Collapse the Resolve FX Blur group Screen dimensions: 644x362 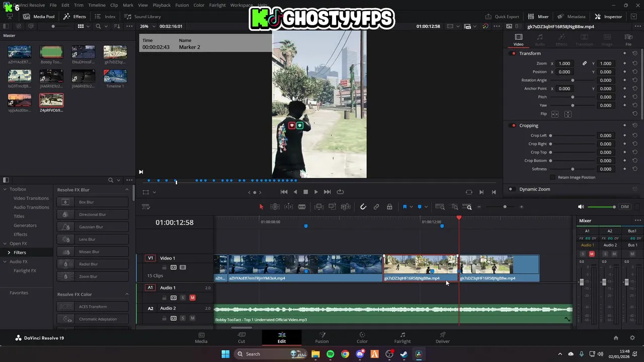[x=127, y=190]
